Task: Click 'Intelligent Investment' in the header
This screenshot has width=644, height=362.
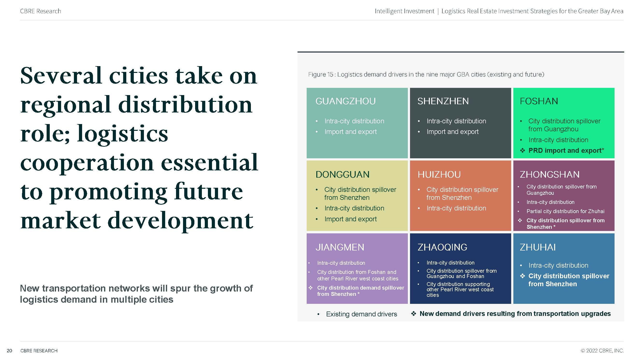Action: (404, 11)
